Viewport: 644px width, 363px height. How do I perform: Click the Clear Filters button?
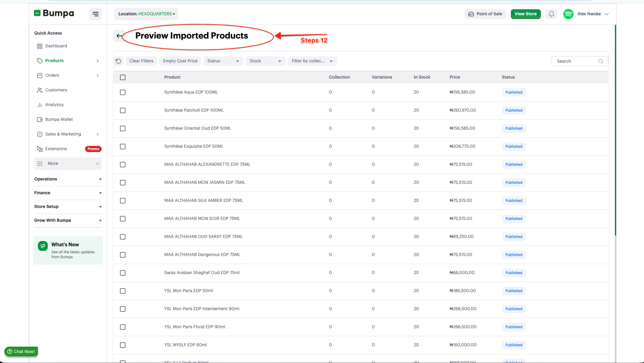click(141, 61)
